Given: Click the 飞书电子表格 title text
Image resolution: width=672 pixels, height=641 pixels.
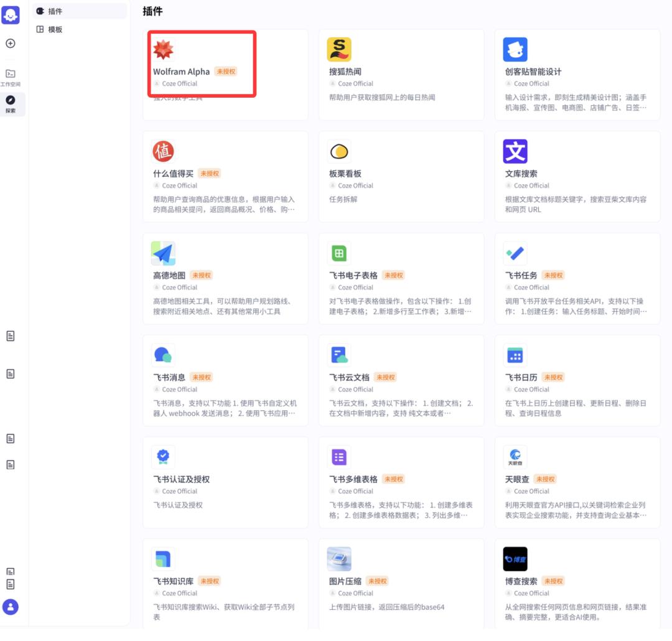Looking at the screenshot, I should (x=353, y=275).
